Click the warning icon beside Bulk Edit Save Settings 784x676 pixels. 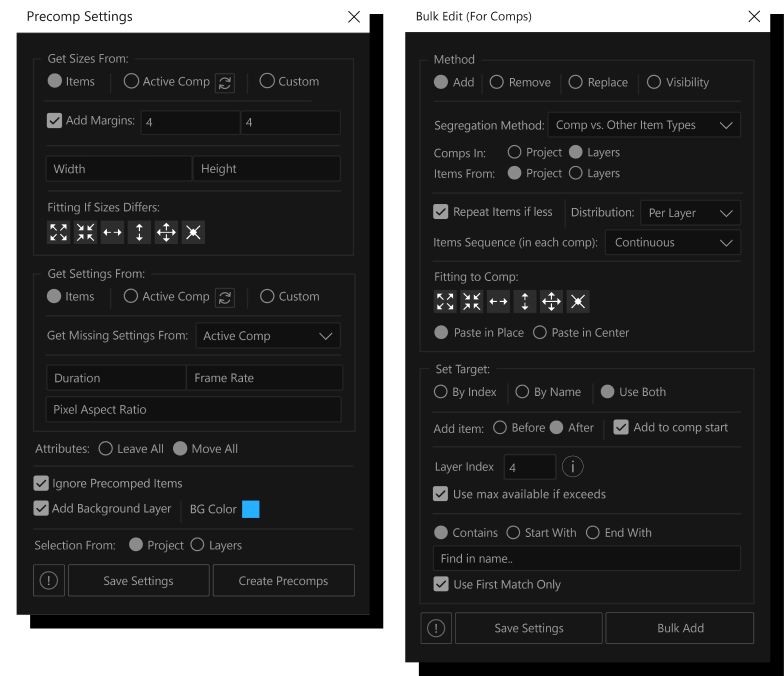[x=436, y=628]
